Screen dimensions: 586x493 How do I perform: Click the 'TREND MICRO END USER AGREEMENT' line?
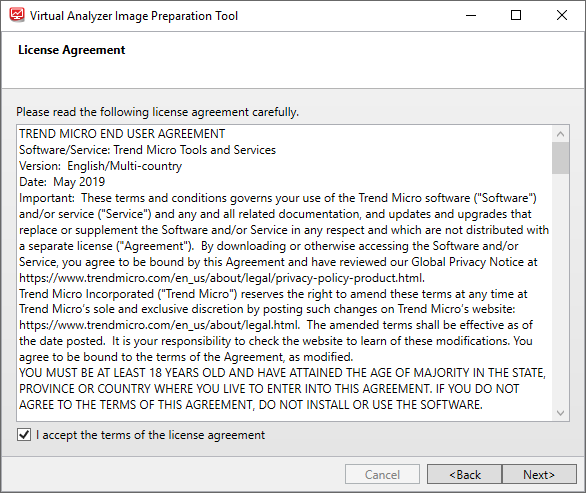(x=122, y=134)
